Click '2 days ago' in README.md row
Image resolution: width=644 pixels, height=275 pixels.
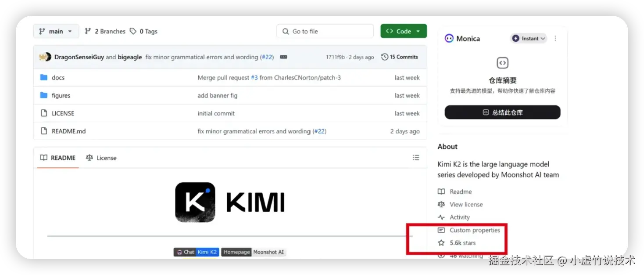(405, 131)
